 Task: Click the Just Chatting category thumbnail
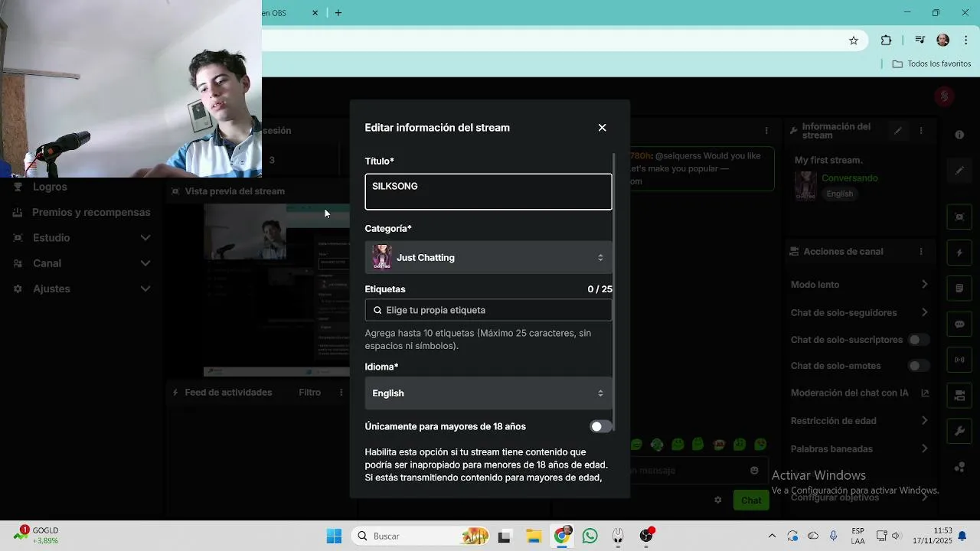382,258
